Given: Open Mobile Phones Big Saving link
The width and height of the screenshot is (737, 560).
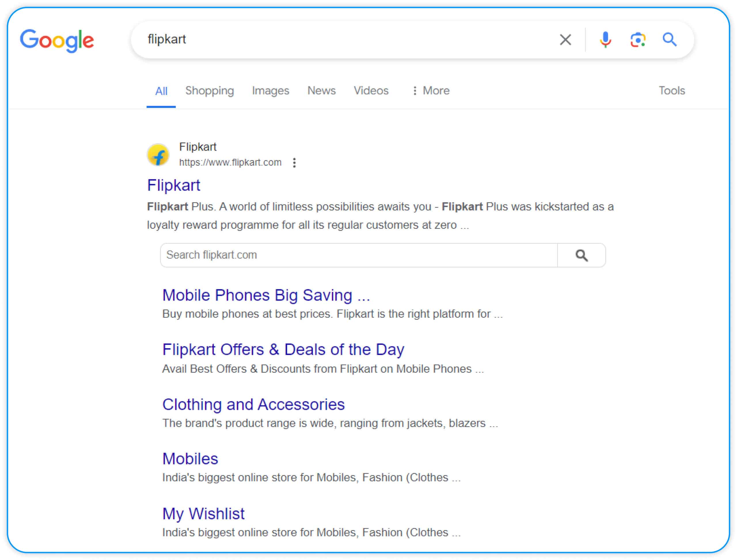Looking at the screenshot, I should [x=266, y=295].
